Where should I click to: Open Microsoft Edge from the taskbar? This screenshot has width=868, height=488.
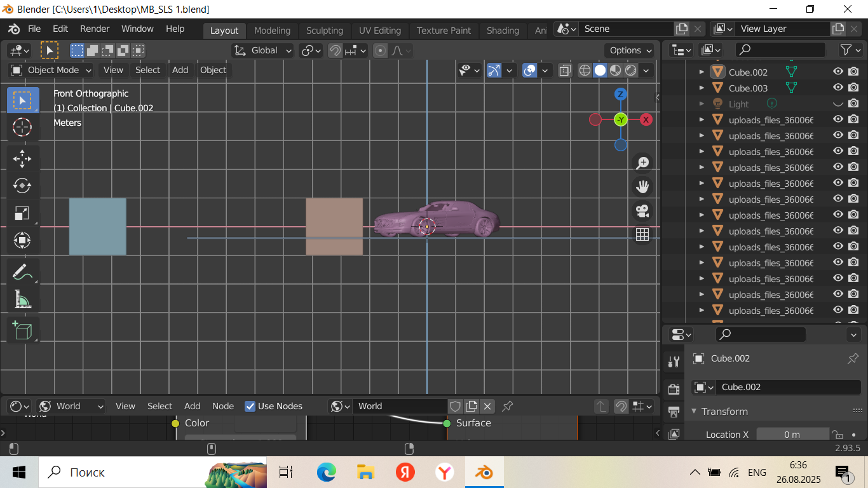click(x=326, y=472)
